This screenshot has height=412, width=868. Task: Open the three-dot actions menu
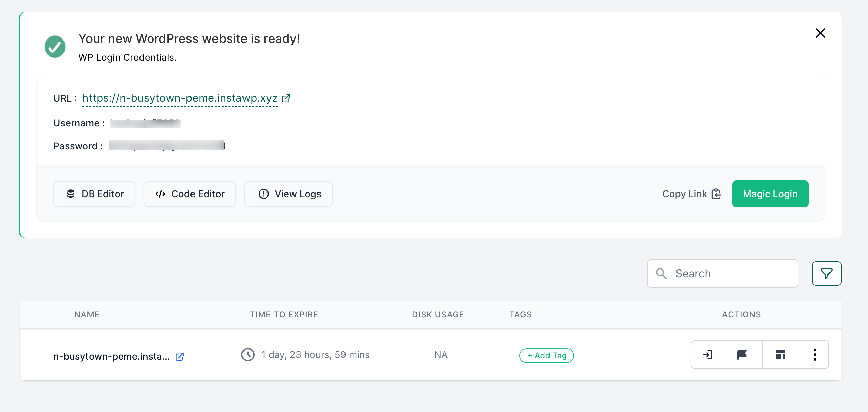pyautogui.click(x=815, y=355)
